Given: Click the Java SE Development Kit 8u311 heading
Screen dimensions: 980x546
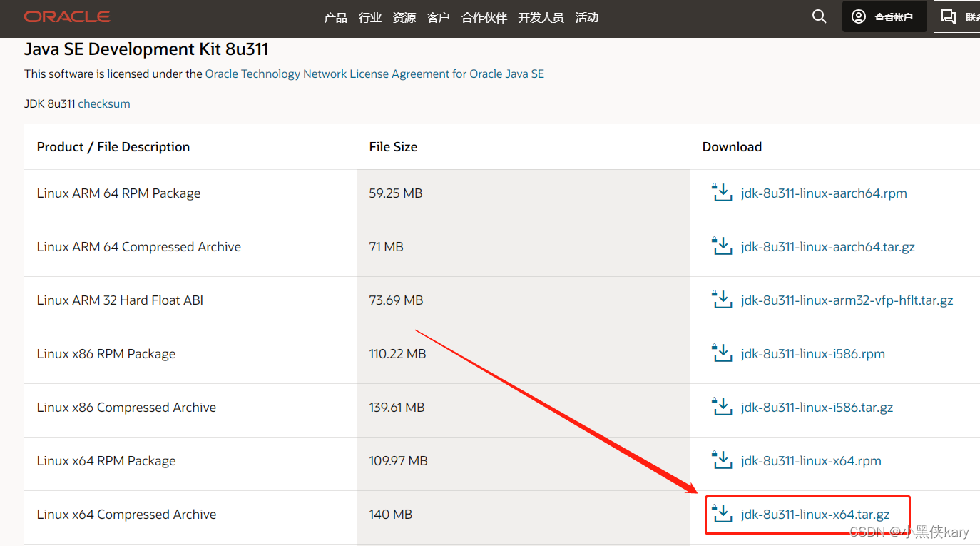Looking at the screenshot, I should coord(146,49).
